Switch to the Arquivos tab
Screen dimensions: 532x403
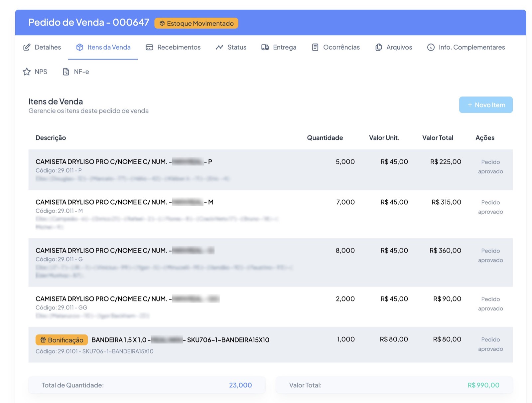click(x=393, y=47)
